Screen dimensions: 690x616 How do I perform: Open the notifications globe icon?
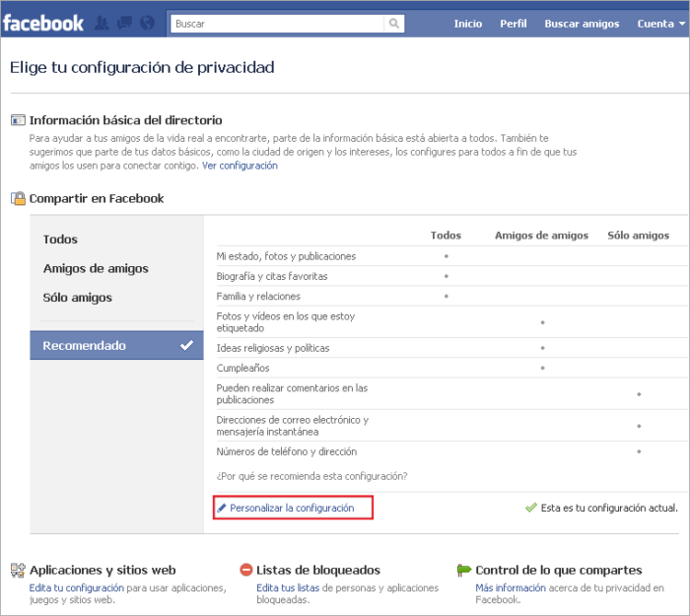[x=148, y=24]
